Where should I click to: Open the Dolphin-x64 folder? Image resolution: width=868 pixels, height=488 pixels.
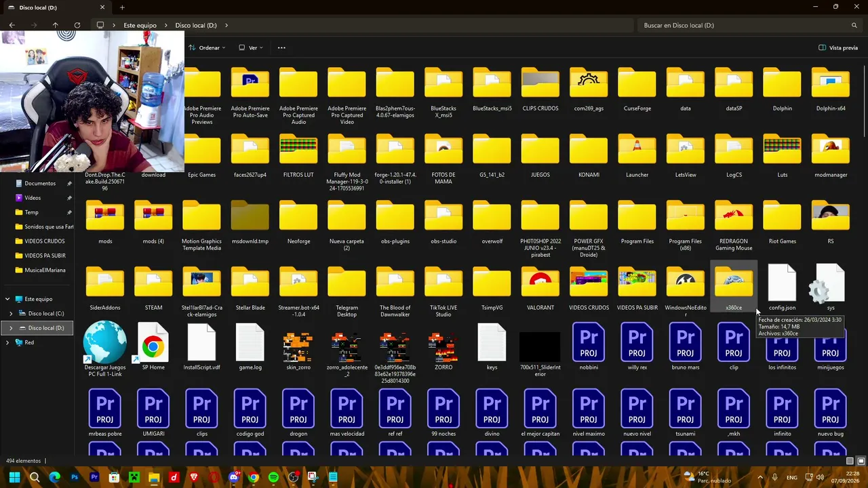(831, 90)
